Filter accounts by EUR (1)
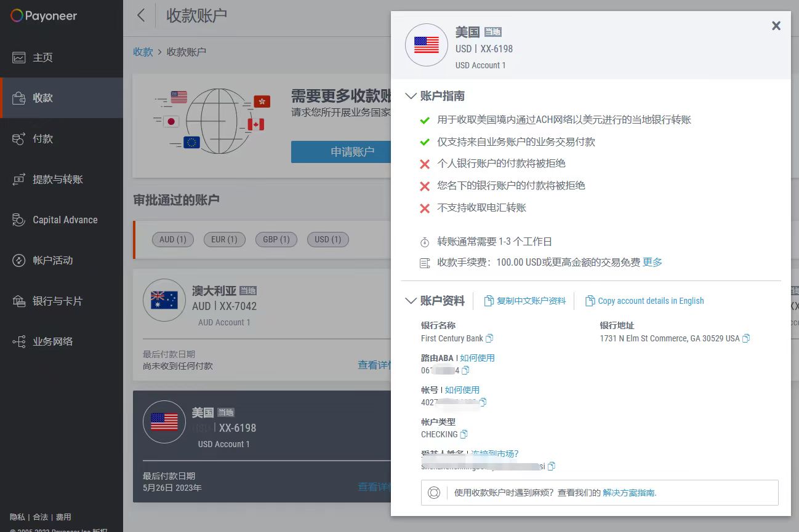The width and height of the screenshot is (799, 532). pyautogui.click(x=224, y=239)
